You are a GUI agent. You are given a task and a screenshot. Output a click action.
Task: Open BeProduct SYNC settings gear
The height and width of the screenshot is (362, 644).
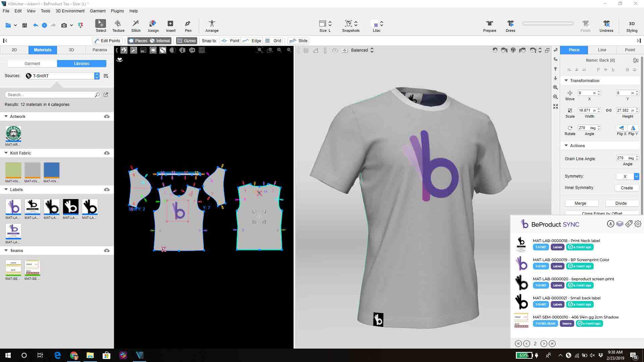(637, 224)
